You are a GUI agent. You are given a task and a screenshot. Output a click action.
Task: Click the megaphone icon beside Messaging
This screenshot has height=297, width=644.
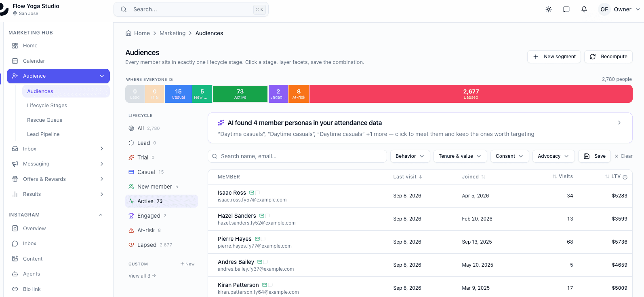[x=15, y=164]
